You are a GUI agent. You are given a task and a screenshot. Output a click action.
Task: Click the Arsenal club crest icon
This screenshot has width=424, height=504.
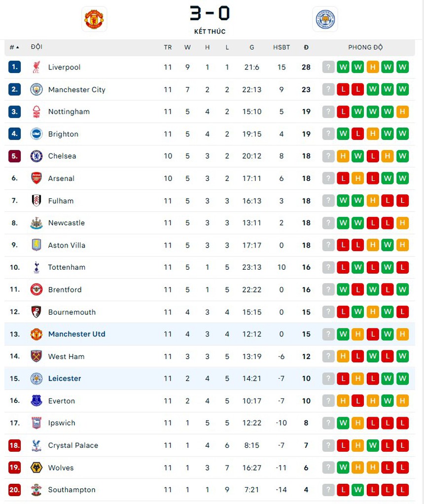click(36, 179)
